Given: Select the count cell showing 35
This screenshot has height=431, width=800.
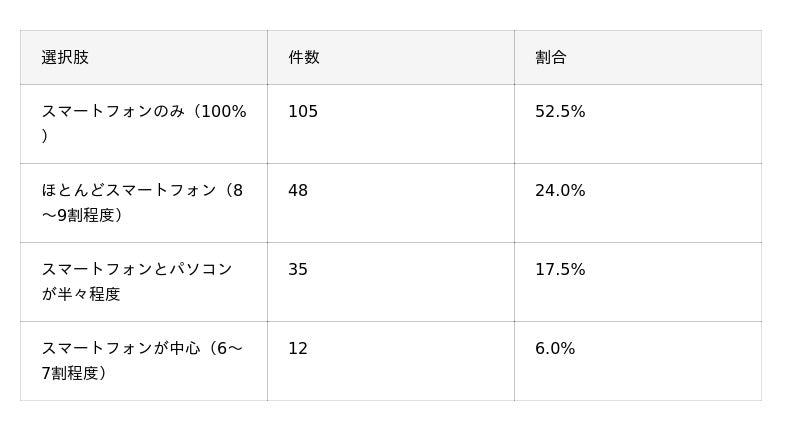Looking at the screenshot, I should coord(391,282).
